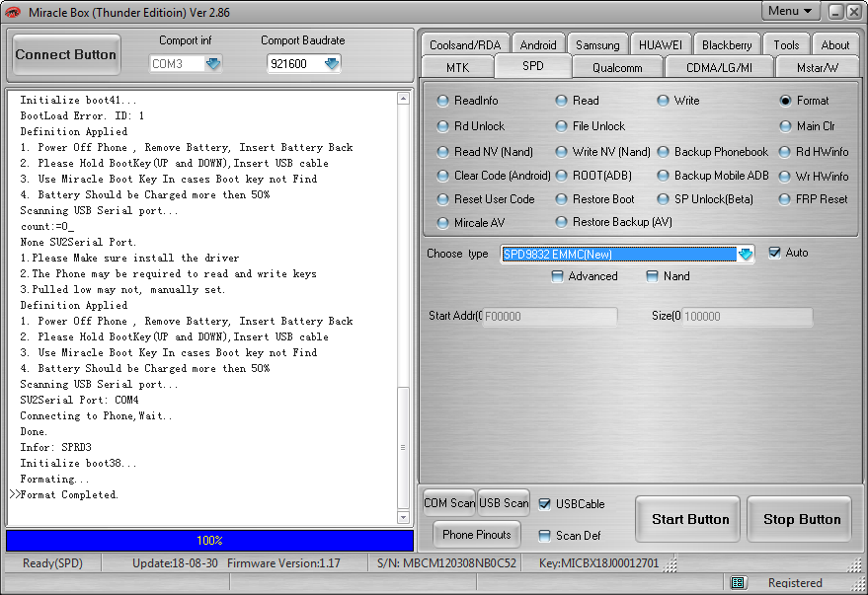
Task: Click the 'Format Completed.' log line
Action: tap(69, 494)
